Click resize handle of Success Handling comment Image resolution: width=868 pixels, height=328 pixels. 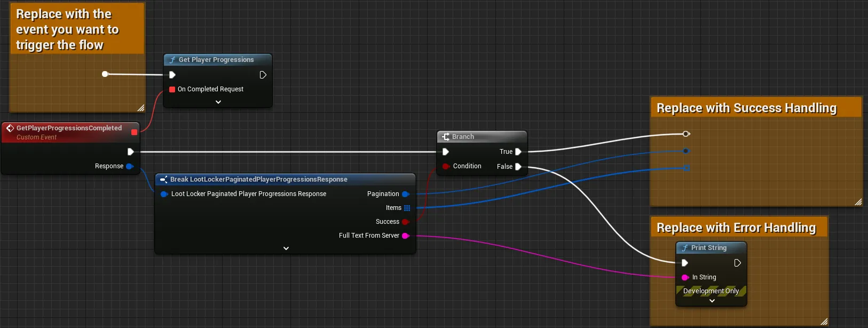pos(858,202)
